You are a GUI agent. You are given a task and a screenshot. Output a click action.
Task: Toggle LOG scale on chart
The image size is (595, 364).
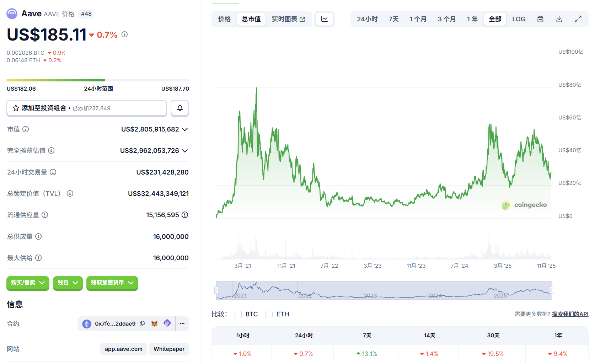tap(519, 19)
